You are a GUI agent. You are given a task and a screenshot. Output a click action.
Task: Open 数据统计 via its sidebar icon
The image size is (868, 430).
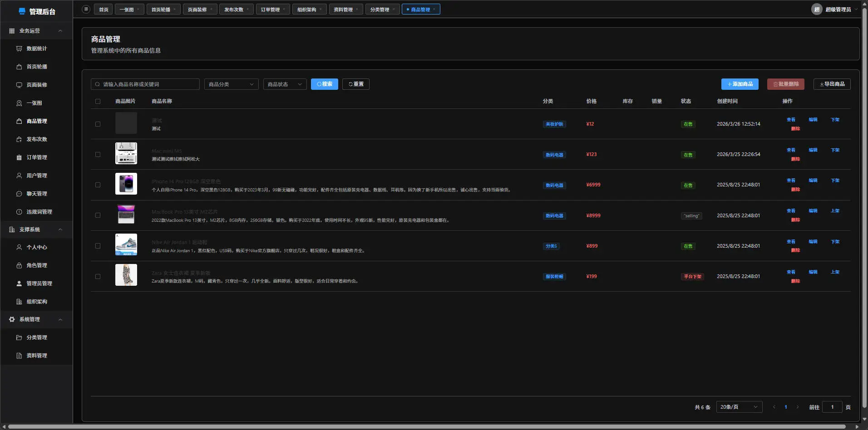[19, 49]
